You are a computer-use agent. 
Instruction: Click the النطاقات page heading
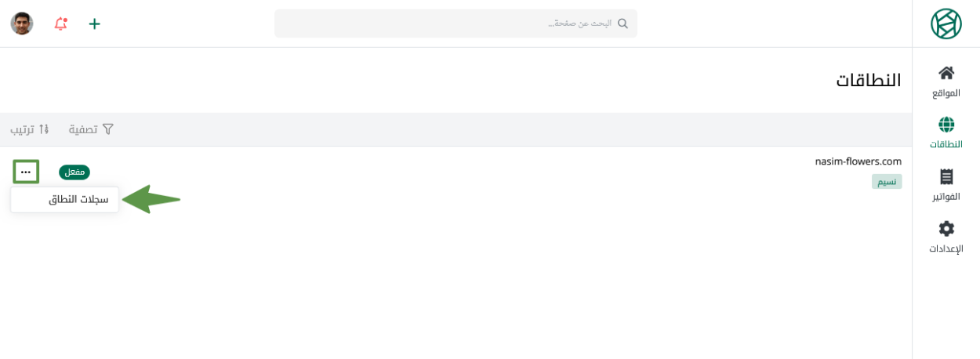click(x=868, y=80)
